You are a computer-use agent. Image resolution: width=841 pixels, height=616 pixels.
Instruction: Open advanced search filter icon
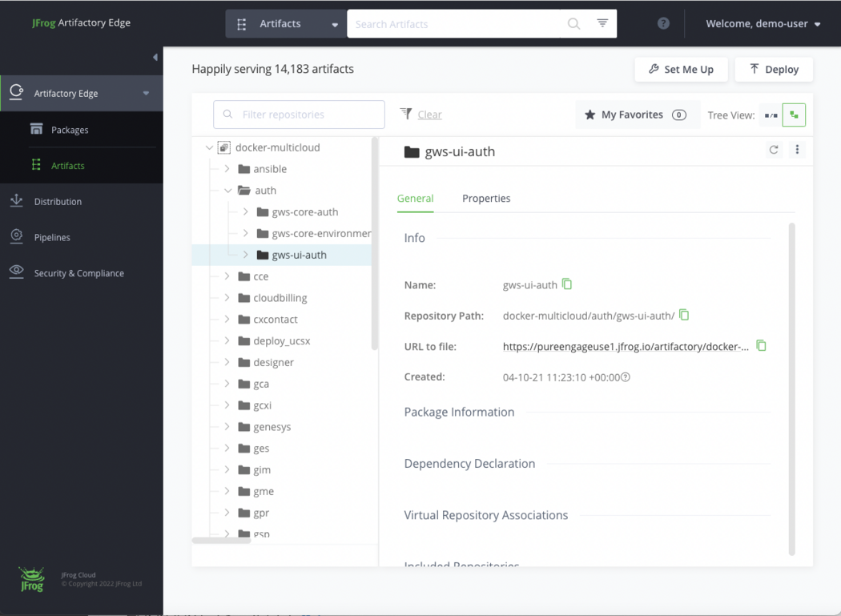[602, 23]
